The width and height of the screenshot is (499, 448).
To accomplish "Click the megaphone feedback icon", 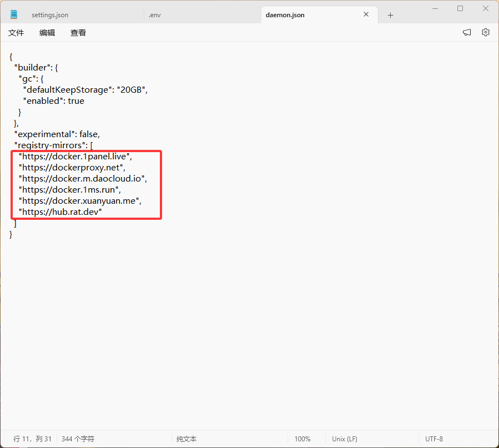I will (x=467, y=32).
